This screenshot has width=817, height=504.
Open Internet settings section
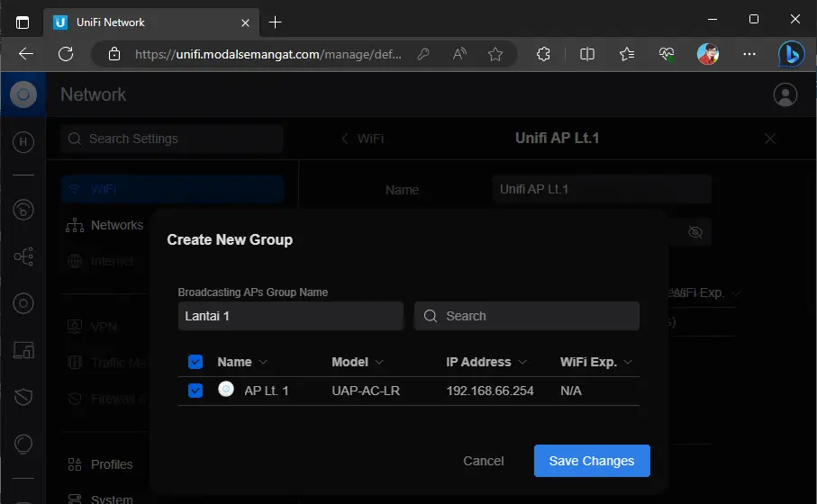101,261
